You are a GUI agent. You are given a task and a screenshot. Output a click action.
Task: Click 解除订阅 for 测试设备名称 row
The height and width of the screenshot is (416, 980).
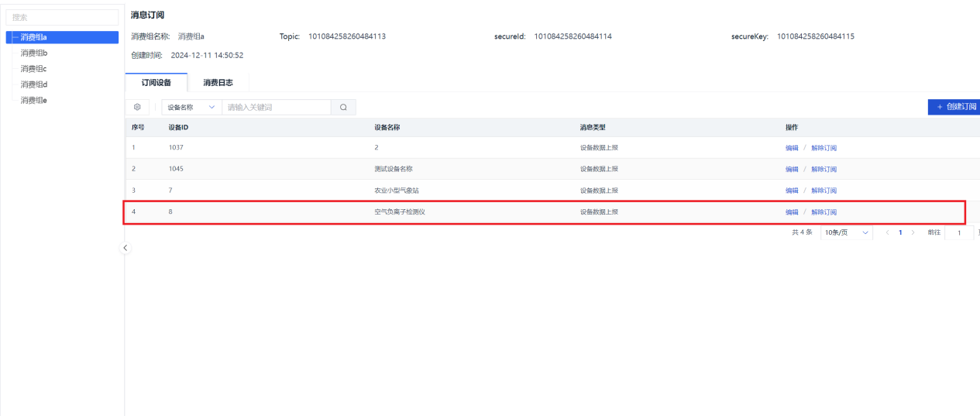(x=824, y=169)
